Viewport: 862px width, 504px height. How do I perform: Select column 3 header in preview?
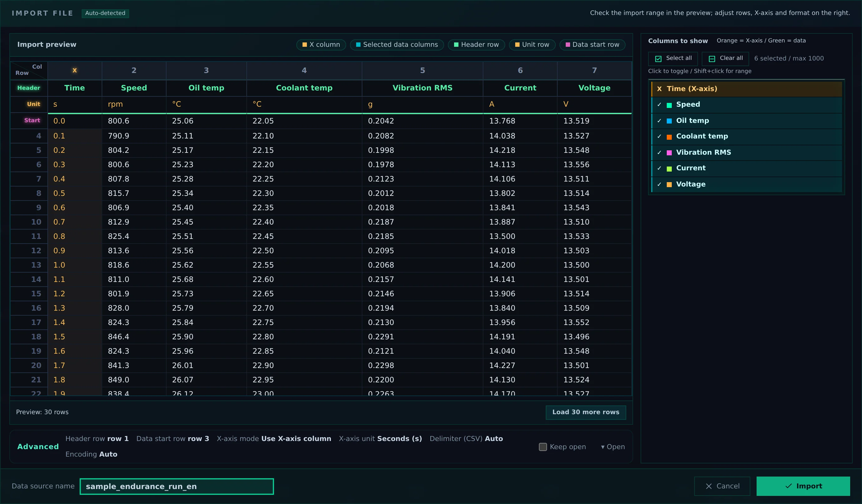[x=206, y=70]
